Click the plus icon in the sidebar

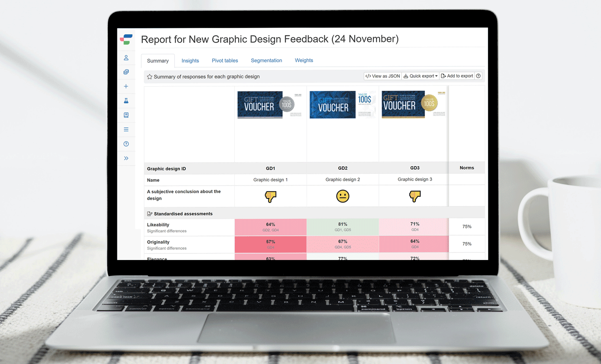tap(126, 87)
